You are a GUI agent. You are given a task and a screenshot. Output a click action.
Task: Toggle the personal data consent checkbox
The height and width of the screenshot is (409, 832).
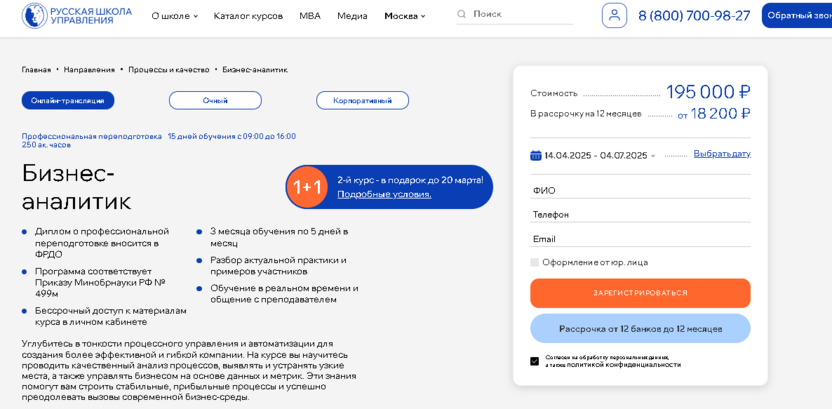[x=535, y=361]
